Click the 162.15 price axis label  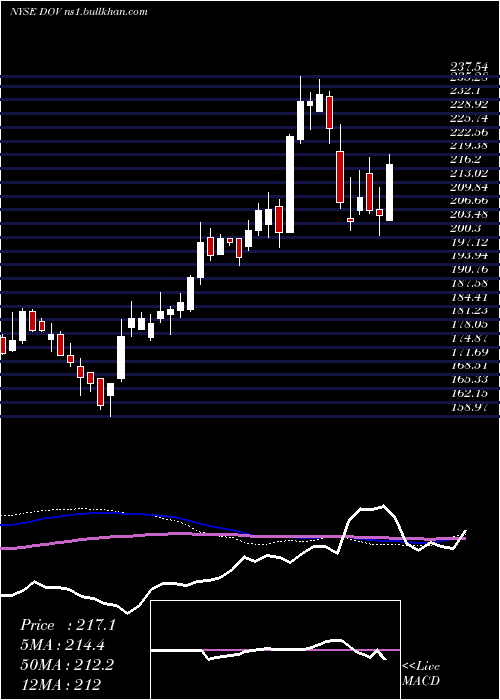click(x=468, y=393)
